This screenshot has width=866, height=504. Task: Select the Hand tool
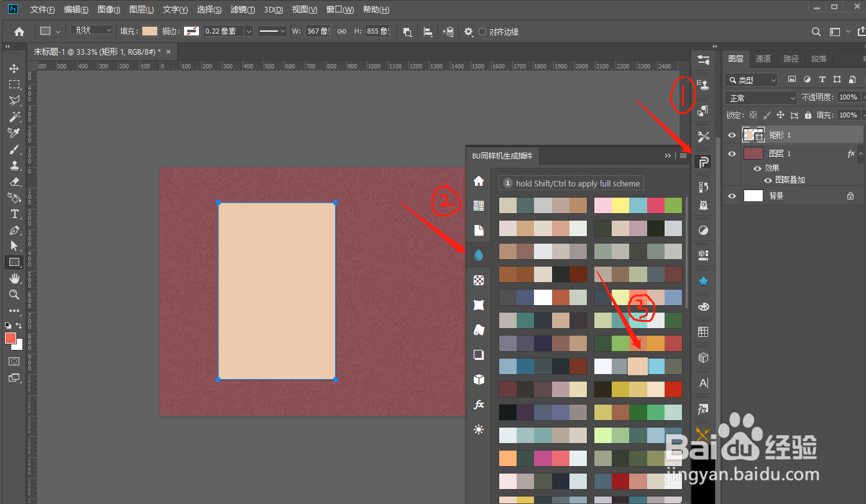tap(14, 278)
